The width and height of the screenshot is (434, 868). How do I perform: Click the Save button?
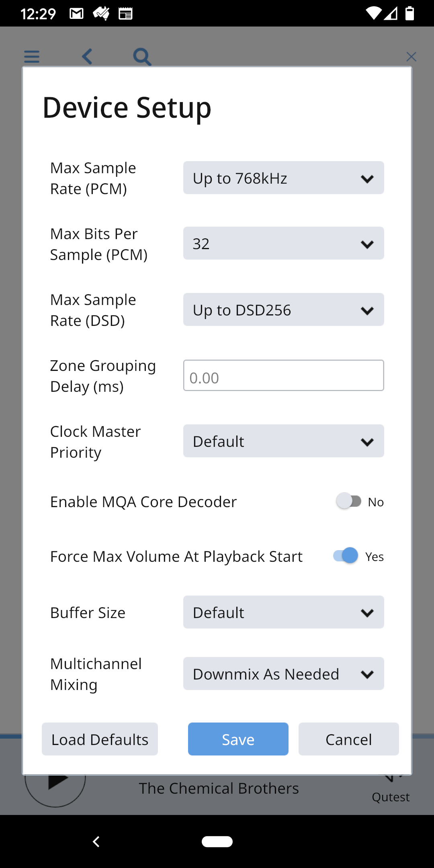[x=238, y=739]
